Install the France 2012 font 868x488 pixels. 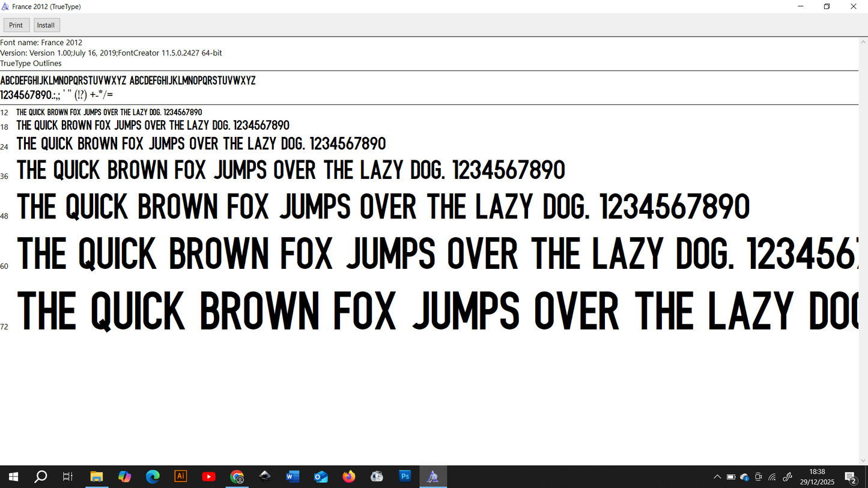(46, 25)
